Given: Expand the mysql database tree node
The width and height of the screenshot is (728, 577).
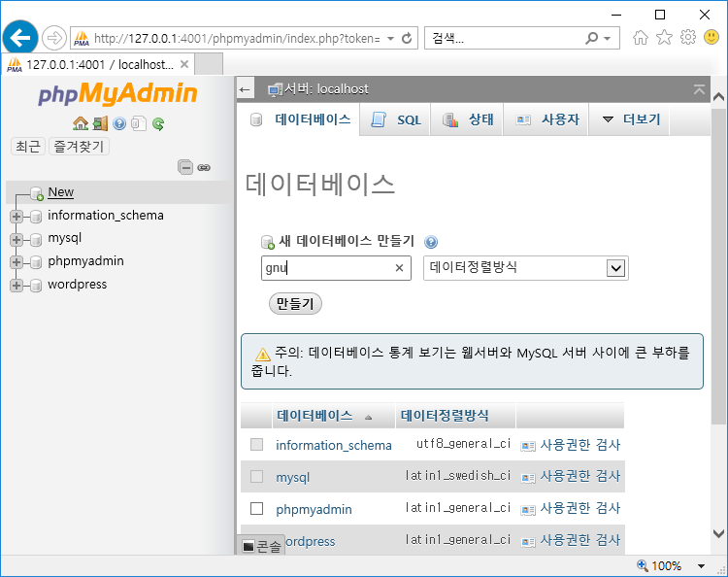Looking at the screenshot, I should [x=17, y=239].
